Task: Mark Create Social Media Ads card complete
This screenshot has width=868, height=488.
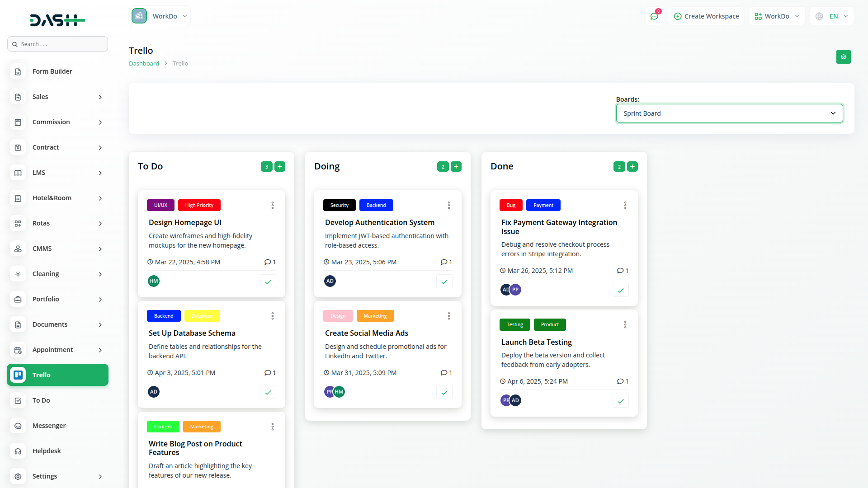Action: (444, 392)
